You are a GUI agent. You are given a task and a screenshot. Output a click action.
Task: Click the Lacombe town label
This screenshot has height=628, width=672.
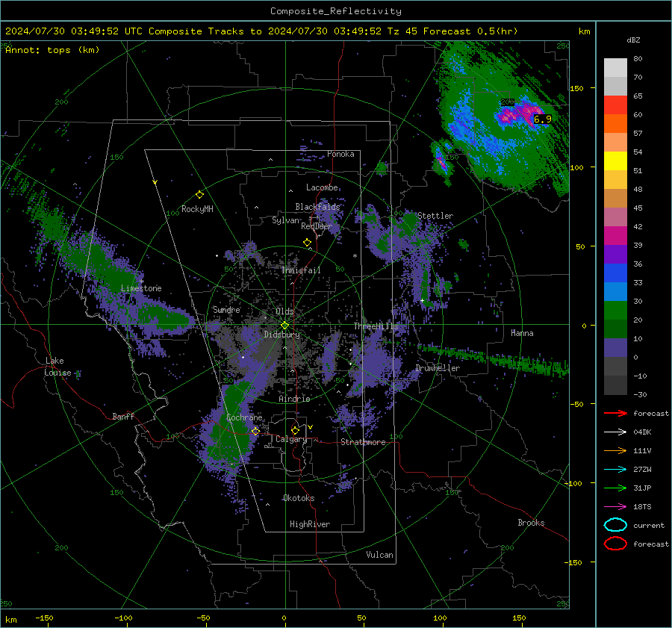(322, 187)
